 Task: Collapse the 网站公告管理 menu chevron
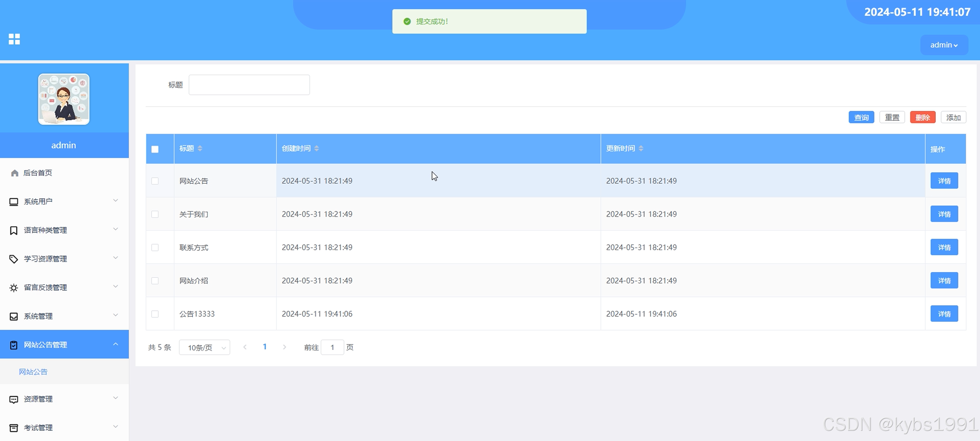pos(116,344)
